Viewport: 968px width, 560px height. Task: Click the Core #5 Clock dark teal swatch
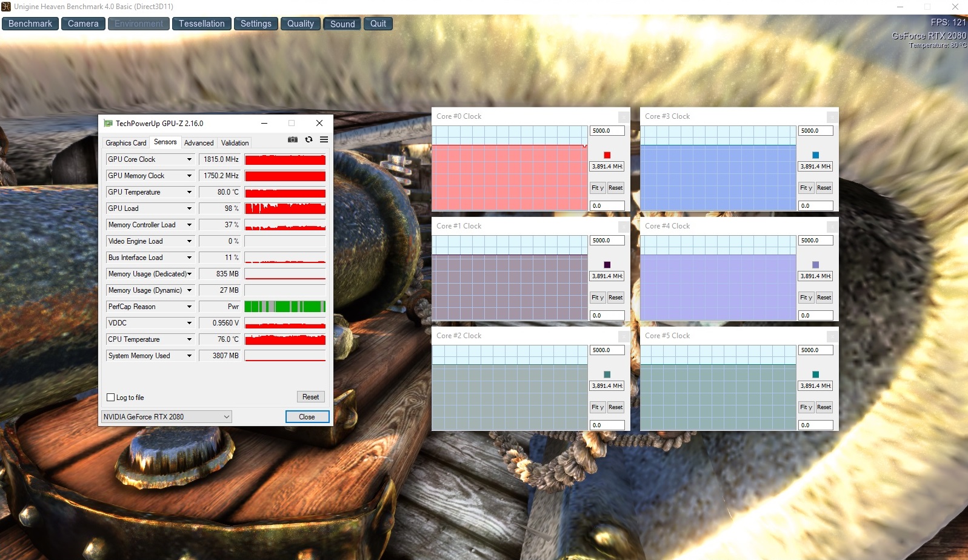point(815,375)
